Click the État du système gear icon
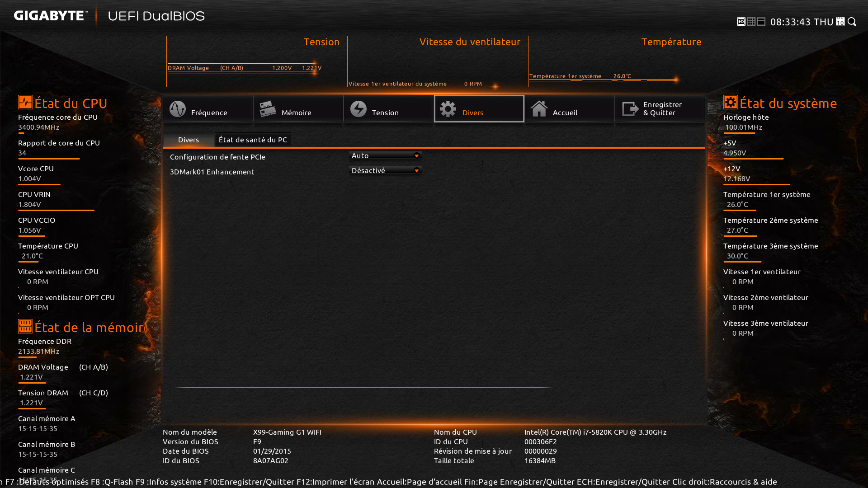 [731, 102]
